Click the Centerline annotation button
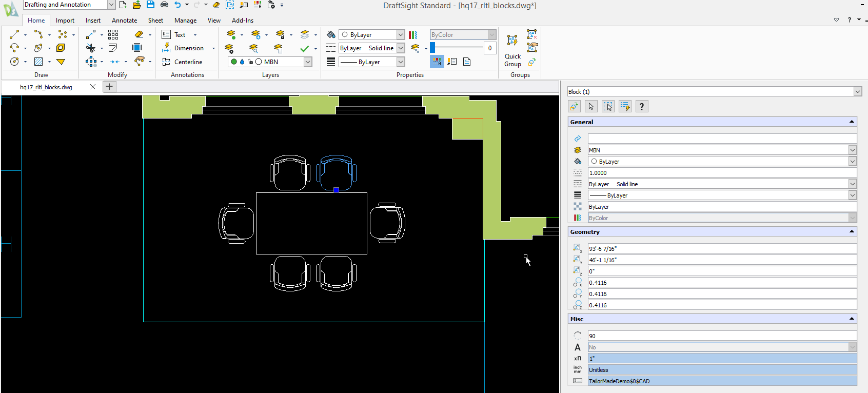868x393 pixels. click(x=182, y=62)
